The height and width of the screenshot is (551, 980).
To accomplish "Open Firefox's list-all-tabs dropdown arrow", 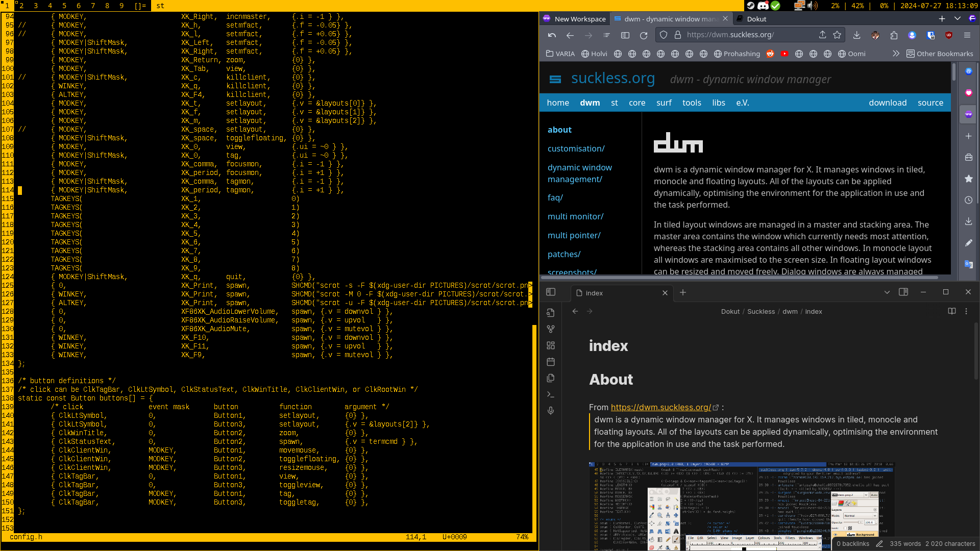I will coord(957,18).
